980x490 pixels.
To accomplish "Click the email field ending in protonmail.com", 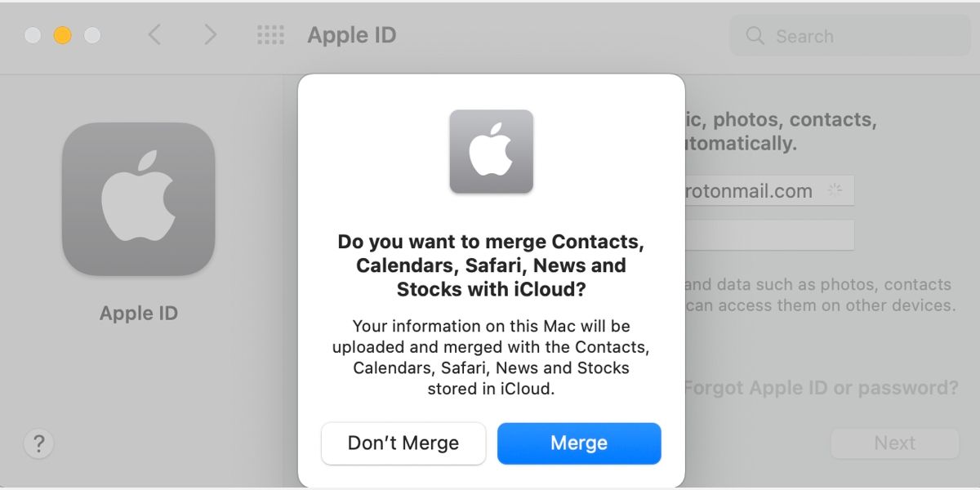I will pyautogui.click(x=768, y=190).
